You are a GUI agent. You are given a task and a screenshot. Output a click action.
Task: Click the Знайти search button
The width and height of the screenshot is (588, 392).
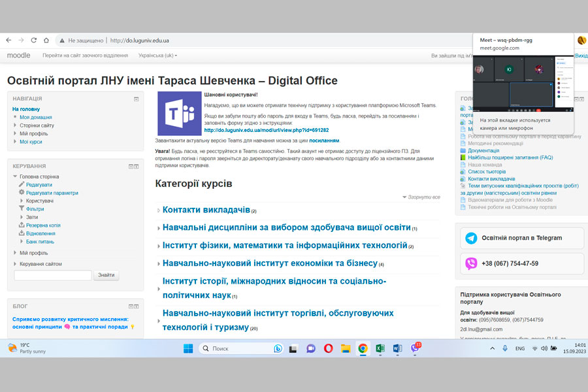[x=106, y=275]
